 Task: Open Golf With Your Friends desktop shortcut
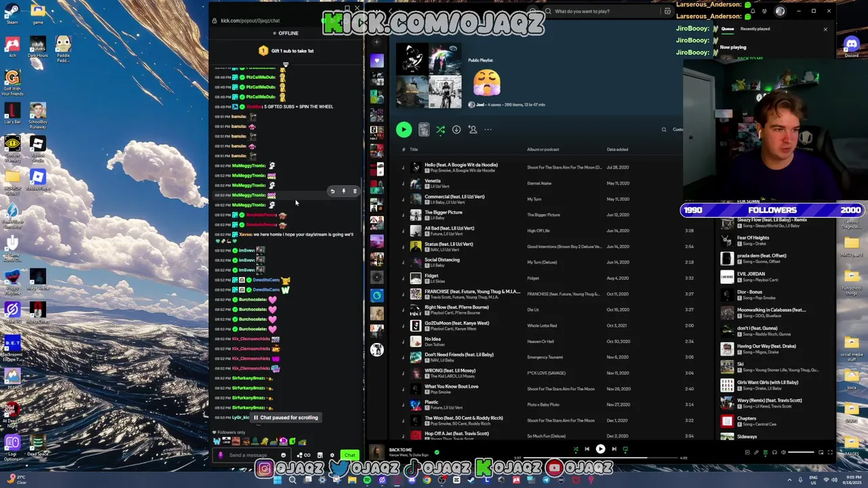[12, 81]
